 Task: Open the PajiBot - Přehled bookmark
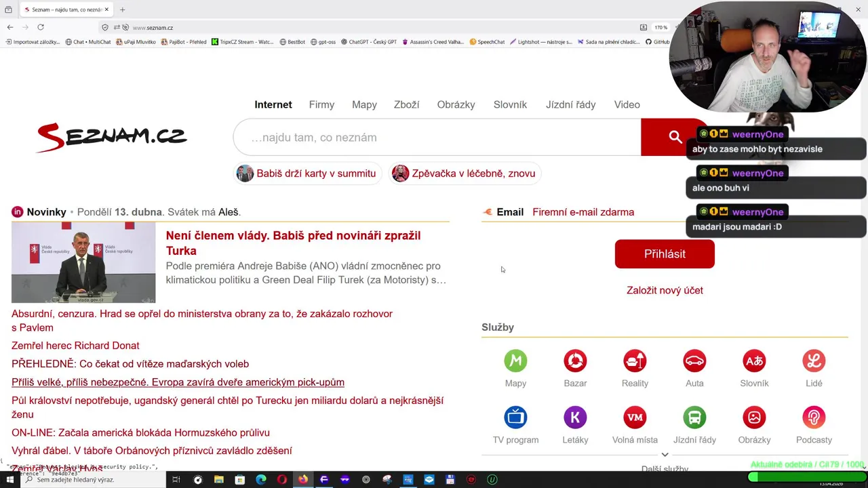[183, 42]
